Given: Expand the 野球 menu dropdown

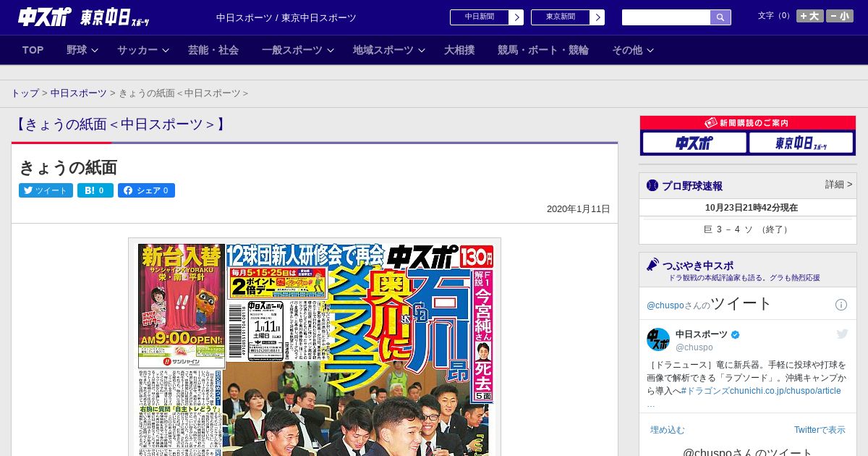Looking at the screenshot, I should 82,50.
